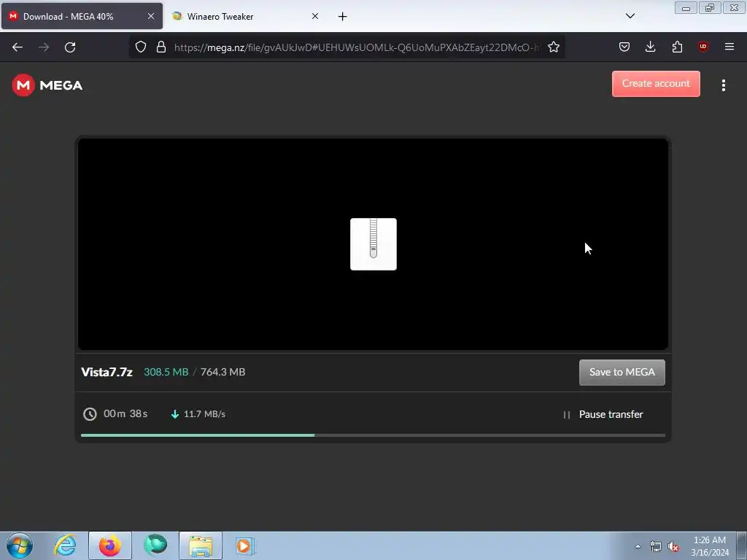Open the green globe browser taskbar icon
The image size is (747, 560).
(x=155, y=545)
